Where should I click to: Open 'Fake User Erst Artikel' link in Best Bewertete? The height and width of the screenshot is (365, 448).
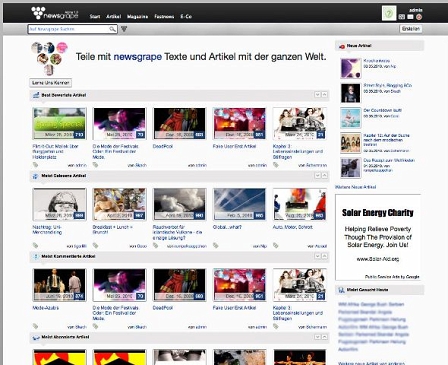click(234, 146)
